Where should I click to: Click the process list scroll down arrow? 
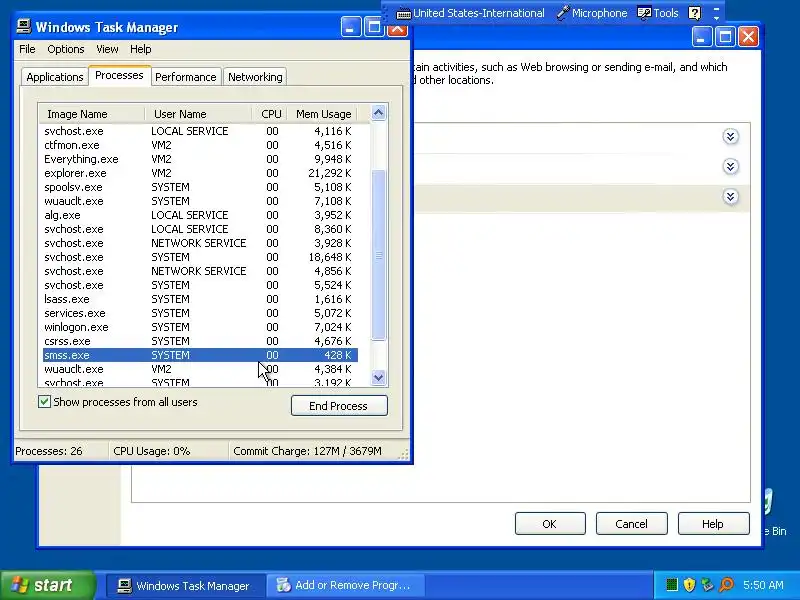[x=379, y=378]
